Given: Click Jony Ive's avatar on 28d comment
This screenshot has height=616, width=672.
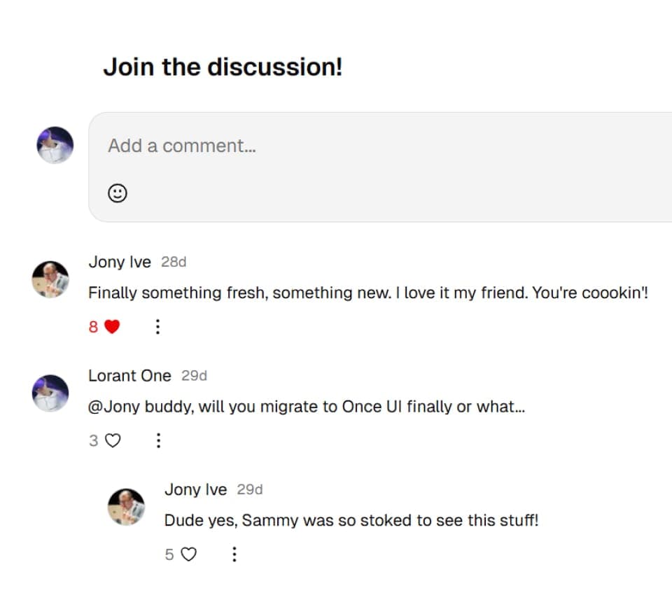Looking at the screenshot, I should point(50,279).
